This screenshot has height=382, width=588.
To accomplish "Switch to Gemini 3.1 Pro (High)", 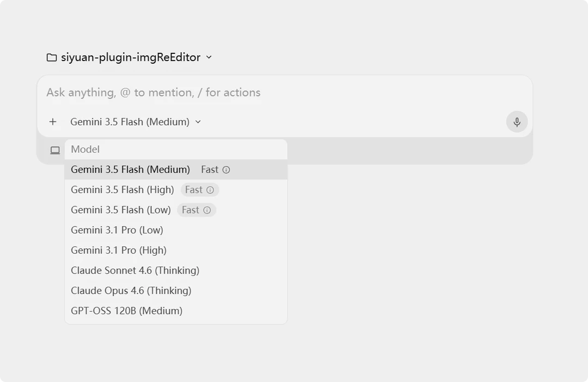I will coord(176,250).
